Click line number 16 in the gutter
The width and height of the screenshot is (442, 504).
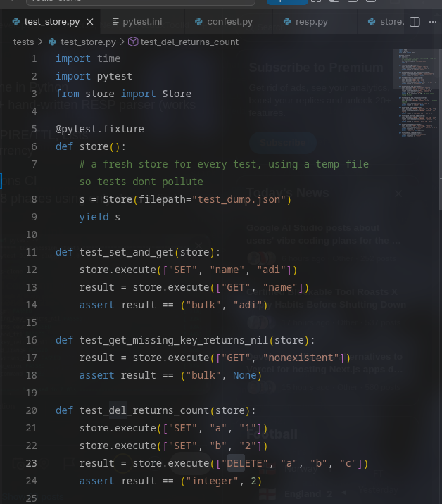31,340
